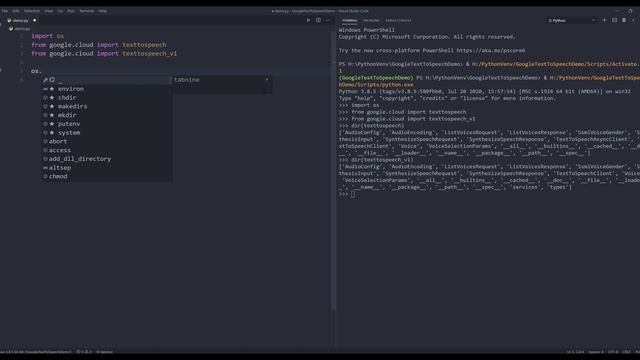This screenshot has height=360, width=640.
Task: Change indentation via Spaces status item
Action: click(596, 352)
